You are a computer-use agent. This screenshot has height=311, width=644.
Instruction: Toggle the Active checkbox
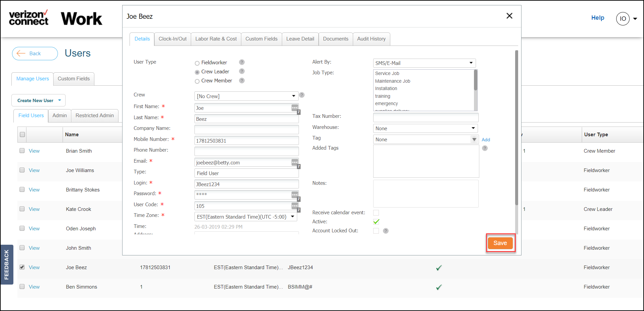[x=376, y=222]
